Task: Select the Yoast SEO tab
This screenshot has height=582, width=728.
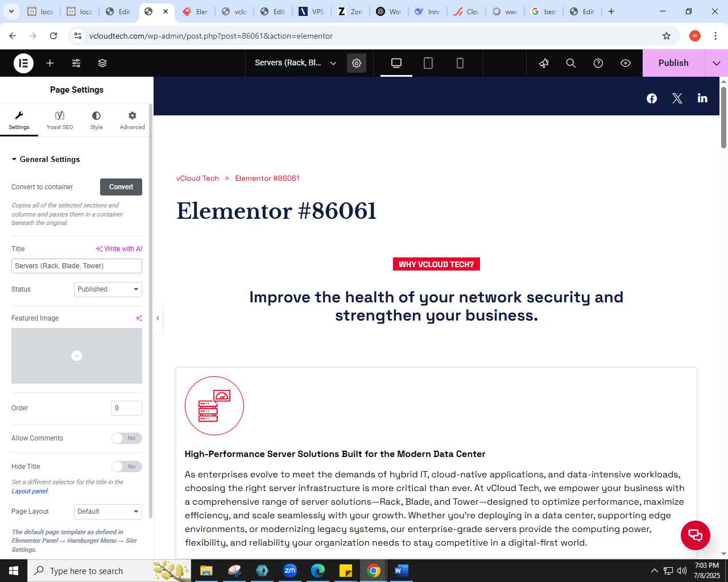Action: pos(60,120)
